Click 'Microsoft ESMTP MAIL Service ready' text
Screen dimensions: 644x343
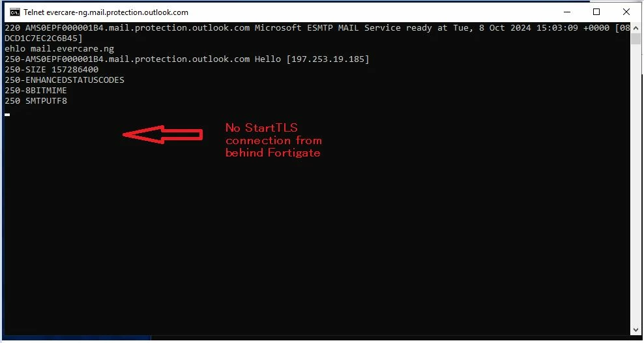[344, 28]
